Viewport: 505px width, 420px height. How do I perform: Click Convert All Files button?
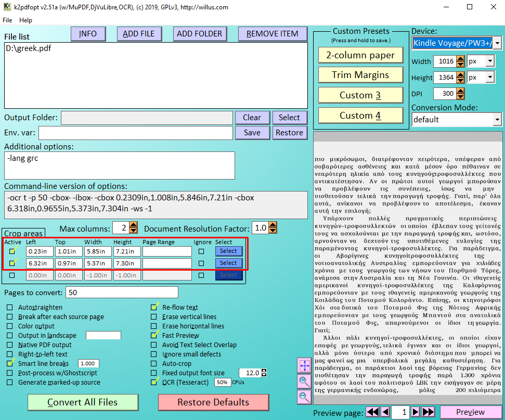(83, 402)
